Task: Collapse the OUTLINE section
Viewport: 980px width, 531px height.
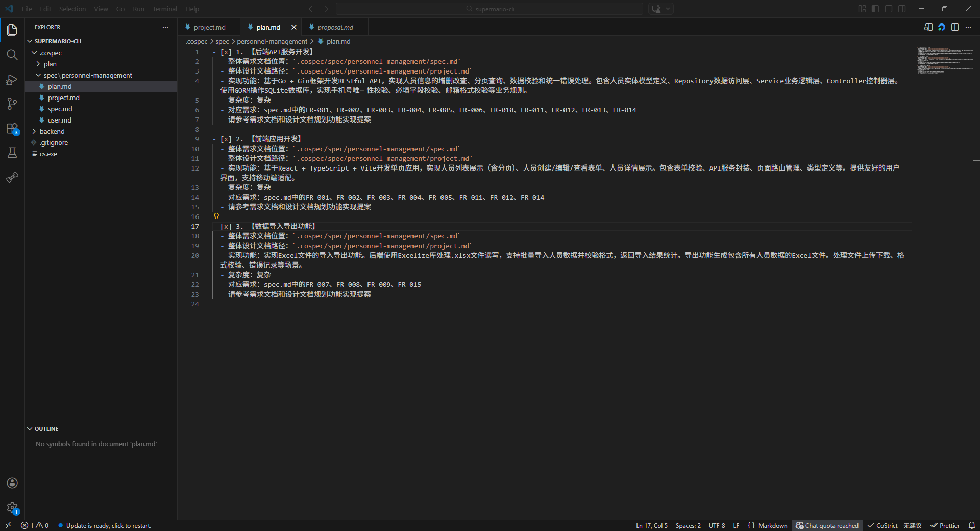Action: 46,429
